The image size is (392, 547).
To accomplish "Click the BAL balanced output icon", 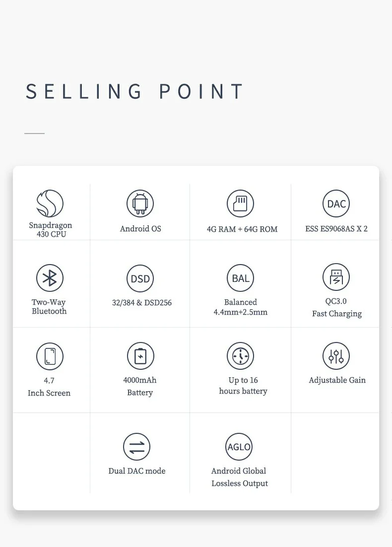I will click(x=241, y=278).
